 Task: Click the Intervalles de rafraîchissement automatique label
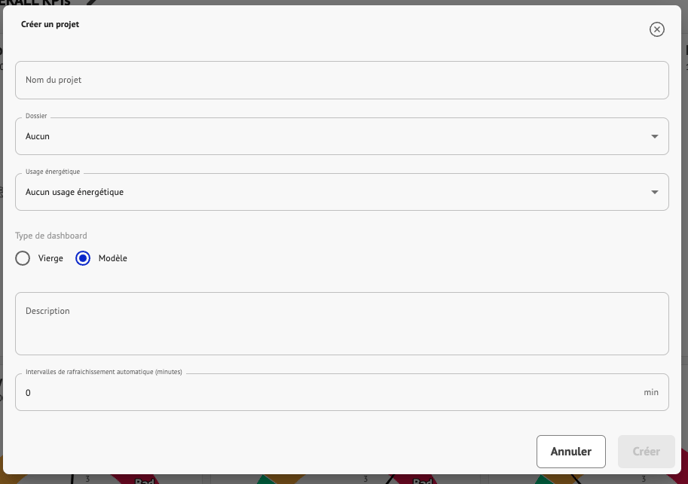coord(104,372)
